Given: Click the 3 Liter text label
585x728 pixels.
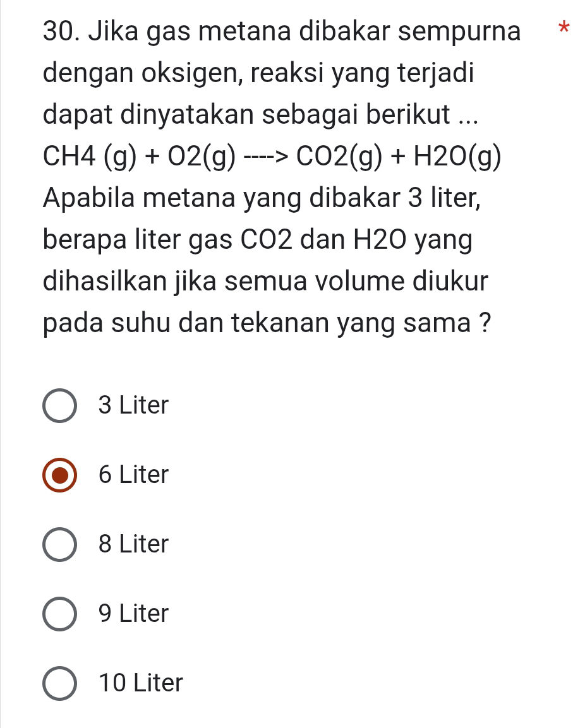Looking at the screenshot, I should pyautogui.click(x=133, y=405).
